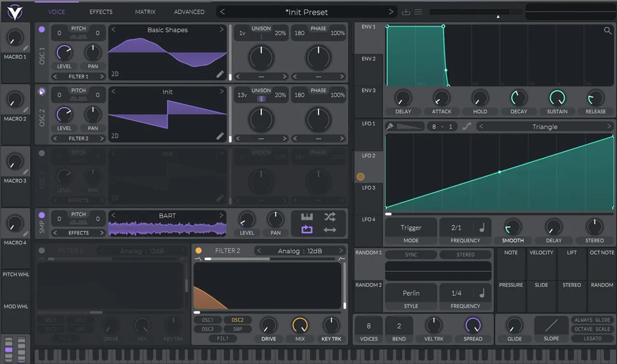Disable oscillator 1 power toggle
The width and height of the screenshot is (617, 364).
pos(42,29)
